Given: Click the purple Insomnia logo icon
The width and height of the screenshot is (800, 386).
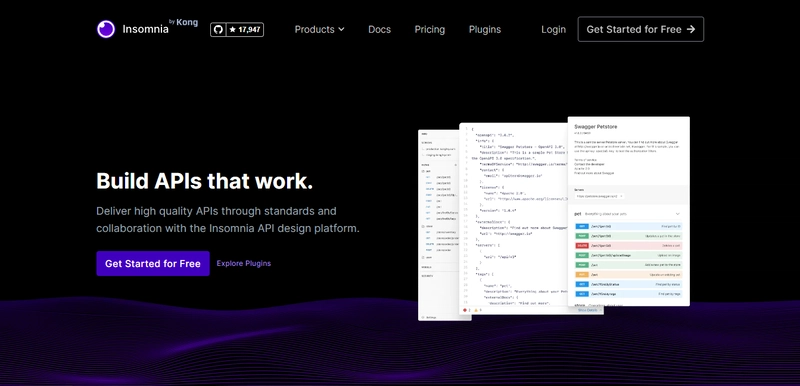Looking at the screenshot, I should click(x=106, y=30).
